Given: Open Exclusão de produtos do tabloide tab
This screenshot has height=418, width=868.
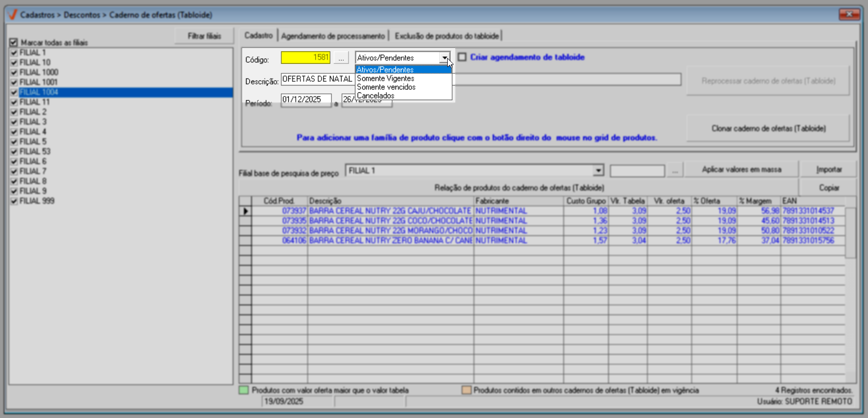Looking at the screenshot, I should [447, 36].
